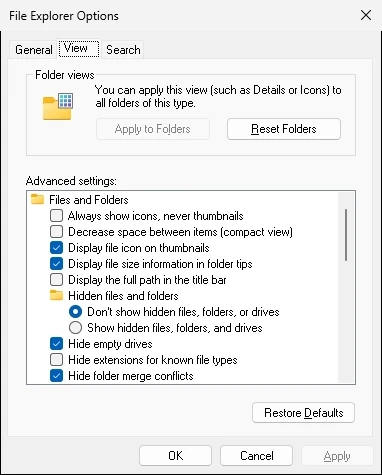Select Hidden files and folders label

123,296
